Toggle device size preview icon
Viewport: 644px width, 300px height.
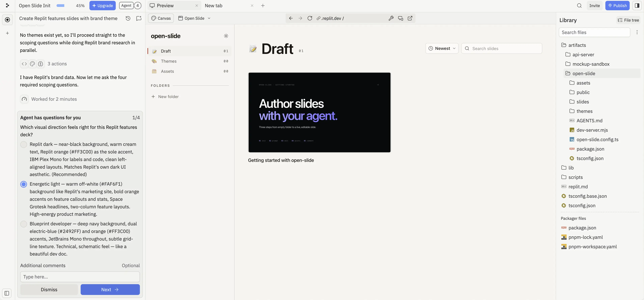click(x=401, y=18)
